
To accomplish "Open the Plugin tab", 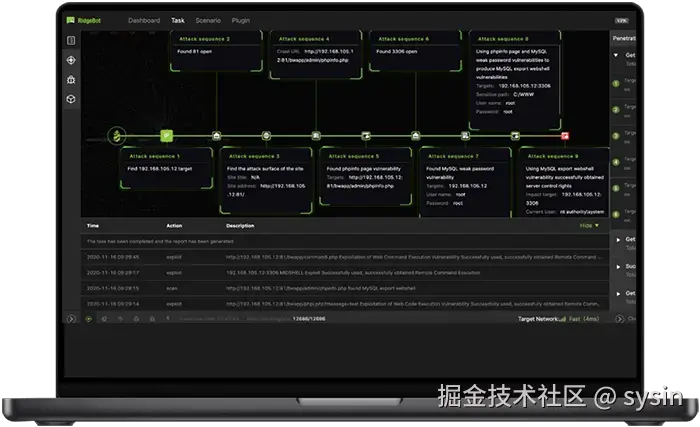I will (x=241, y=21).
